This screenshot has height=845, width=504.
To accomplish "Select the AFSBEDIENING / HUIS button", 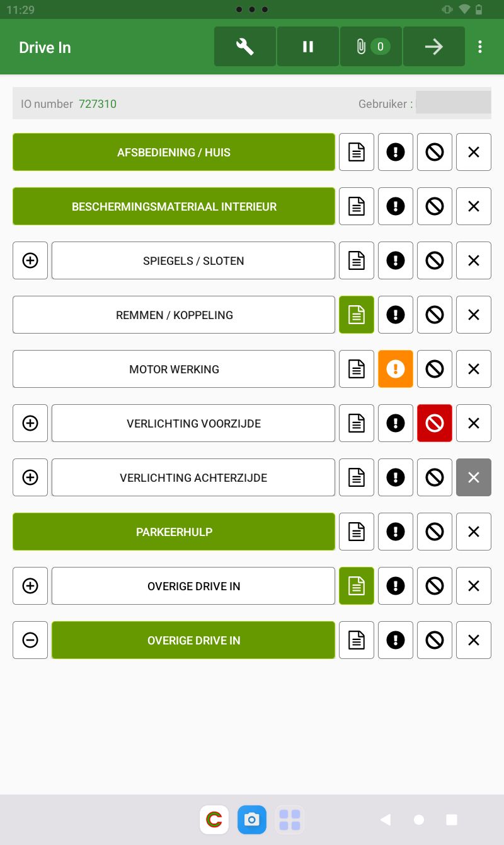I will tap(174, 152).
